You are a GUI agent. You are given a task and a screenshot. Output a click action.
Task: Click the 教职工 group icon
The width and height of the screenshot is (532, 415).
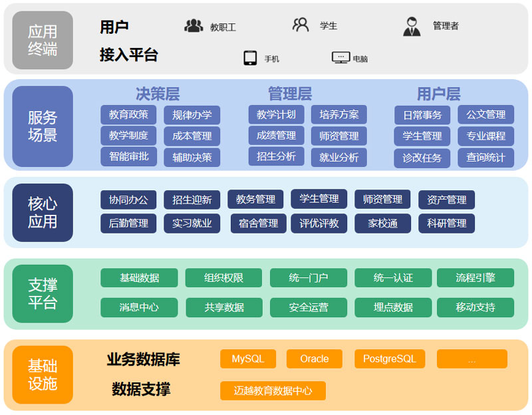tap(194, 26)
